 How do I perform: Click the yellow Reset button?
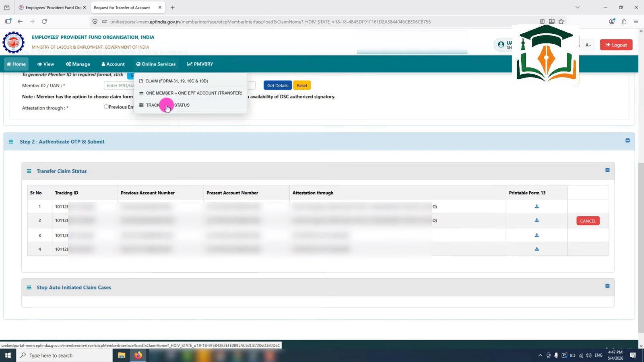tap(302, 85)
